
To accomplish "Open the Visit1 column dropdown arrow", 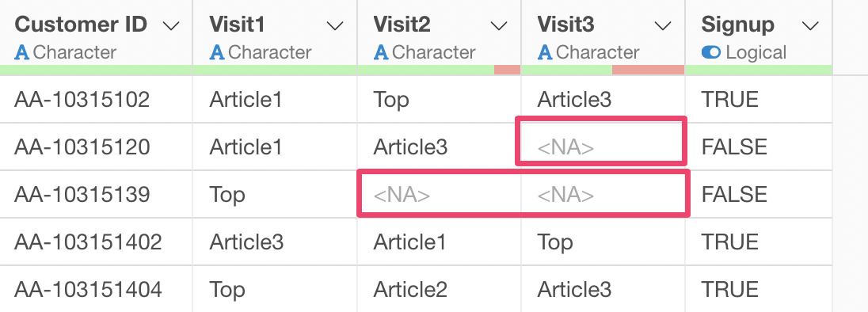I will click(335, 26).
